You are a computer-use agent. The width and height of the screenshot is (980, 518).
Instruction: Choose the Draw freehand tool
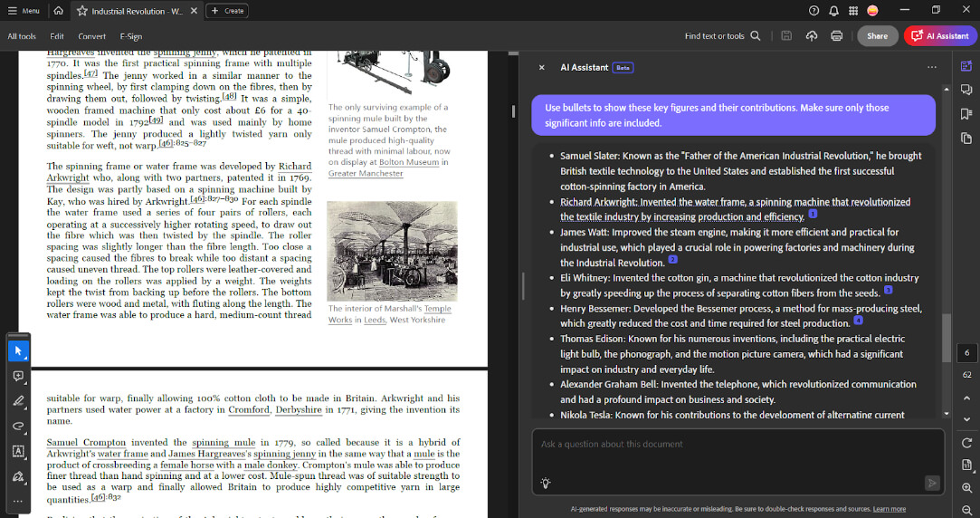[18, 426]
